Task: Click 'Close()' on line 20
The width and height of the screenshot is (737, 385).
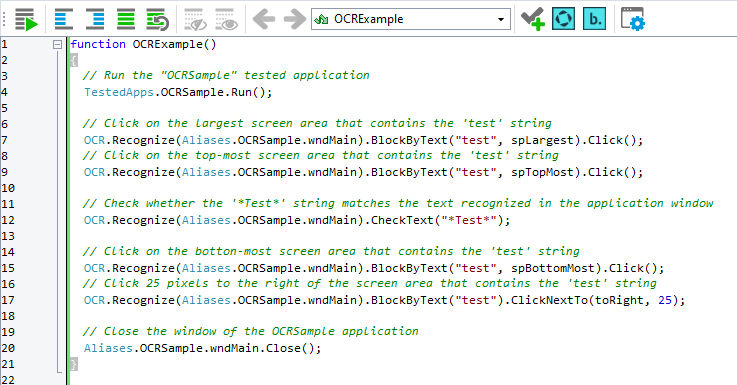Action: pyautogui.click(x=290, y=348)
